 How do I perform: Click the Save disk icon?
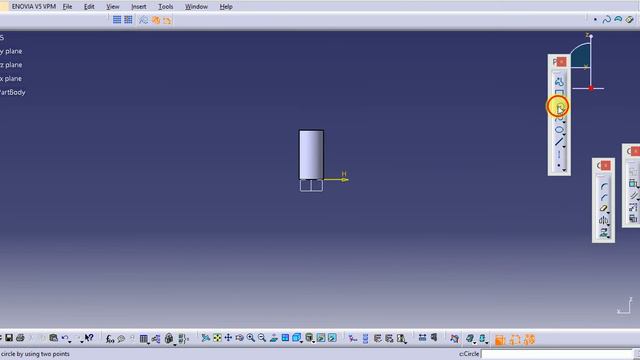[x=9, y=338]
